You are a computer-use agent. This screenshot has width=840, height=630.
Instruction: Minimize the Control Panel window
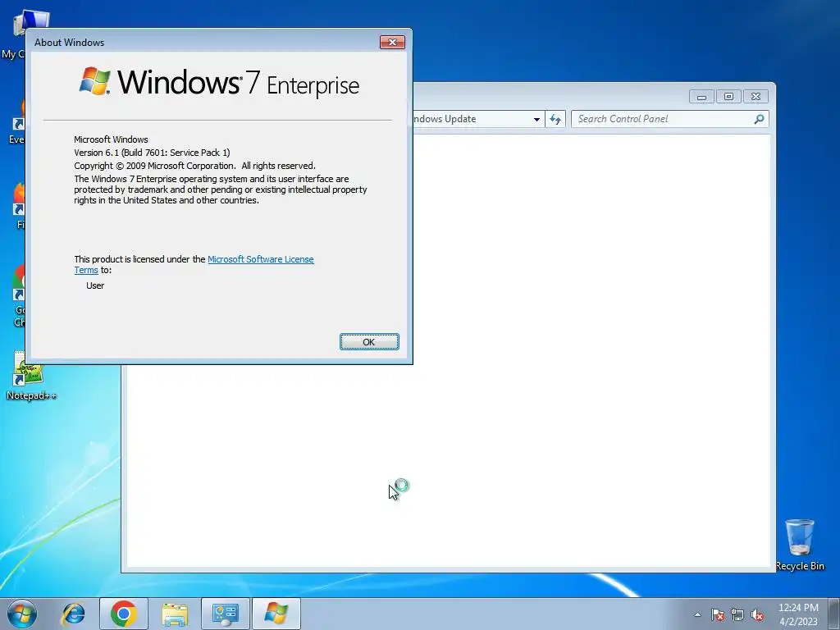tap(701, 97)
